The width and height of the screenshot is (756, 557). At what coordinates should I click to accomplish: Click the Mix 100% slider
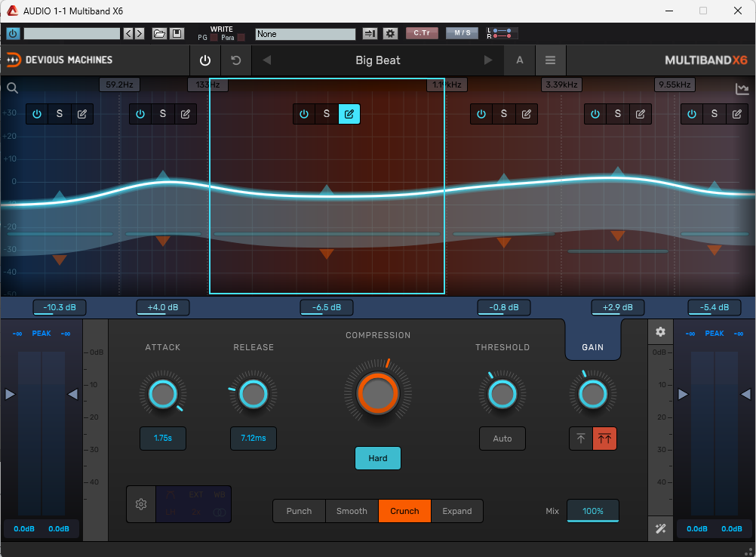592,511
